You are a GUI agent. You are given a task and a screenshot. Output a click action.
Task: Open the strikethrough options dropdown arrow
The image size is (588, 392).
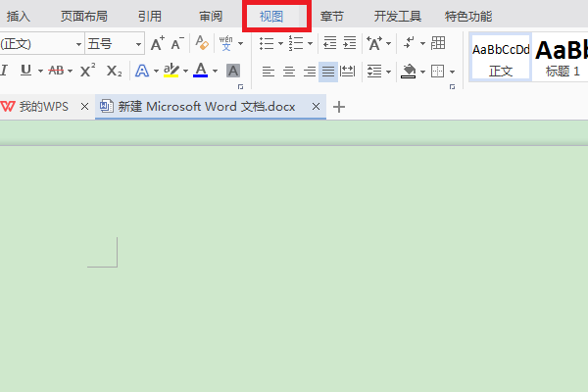point(71,71)
